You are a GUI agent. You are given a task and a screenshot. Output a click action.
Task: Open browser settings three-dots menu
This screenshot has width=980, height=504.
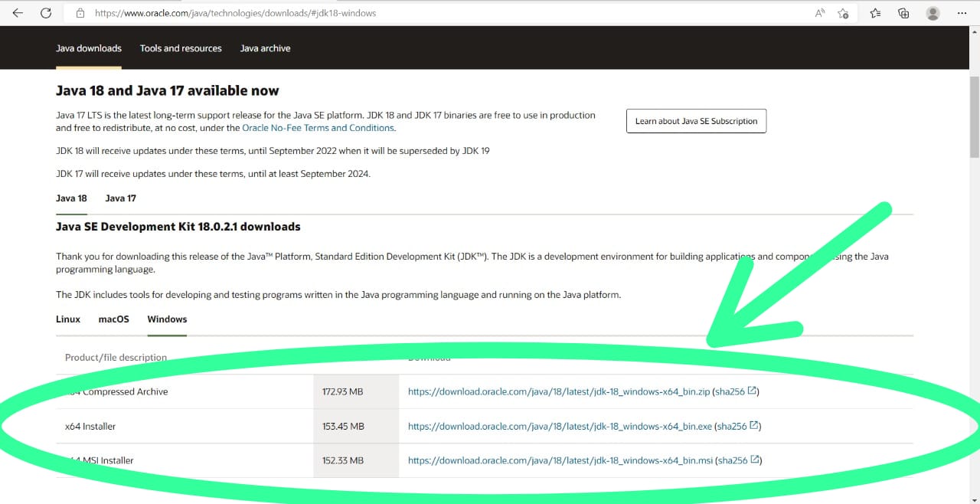point(962,13)
